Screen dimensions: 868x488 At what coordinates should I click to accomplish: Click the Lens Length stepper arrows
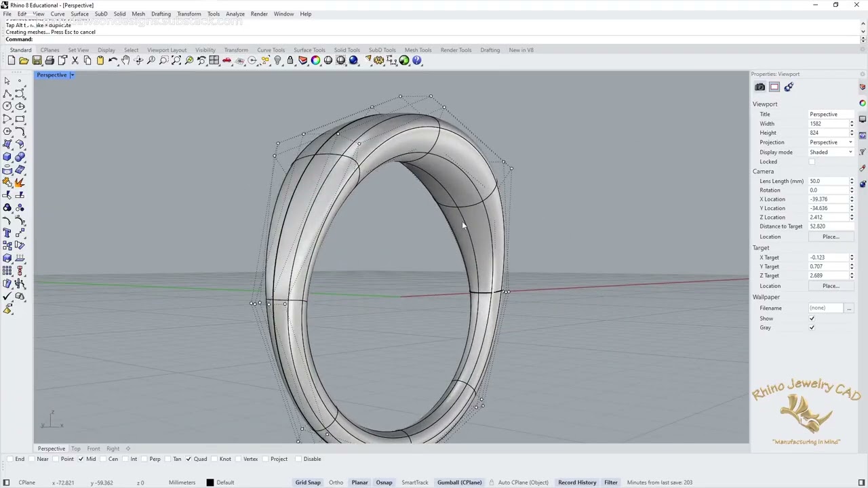pyautogui.click(x=852, y=181)
